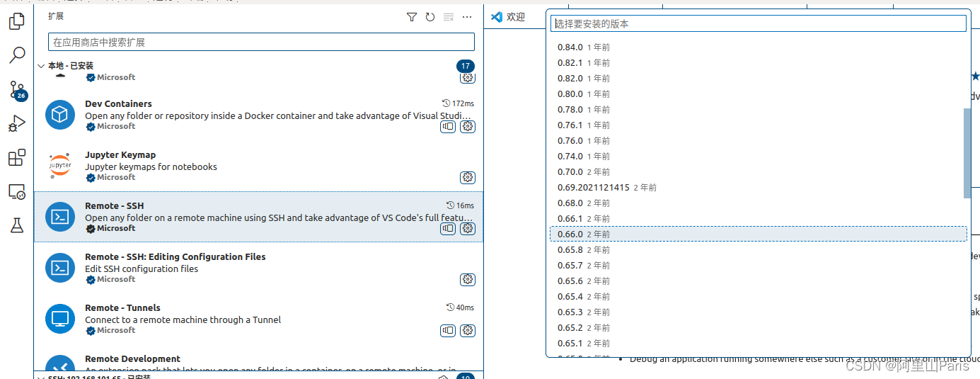The image size is (980, 379).
Task: Select Dev Containers extension icon
Action: [x=60, y=115]
